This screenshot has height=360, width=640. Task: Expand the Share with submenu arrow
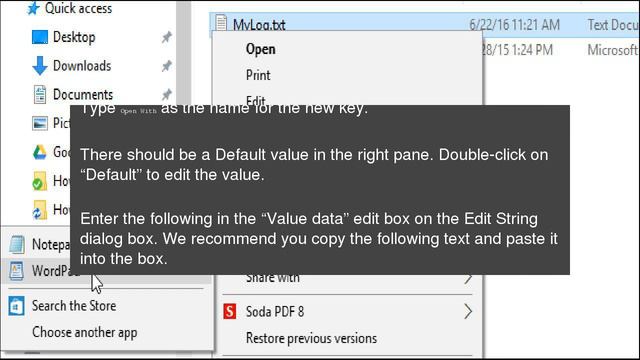[468, 279]
